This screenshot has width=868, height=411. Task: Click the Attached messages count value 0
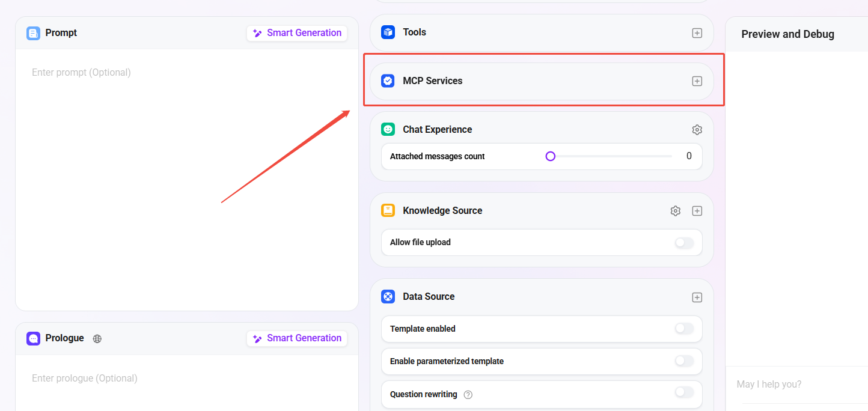coord(689,156)
